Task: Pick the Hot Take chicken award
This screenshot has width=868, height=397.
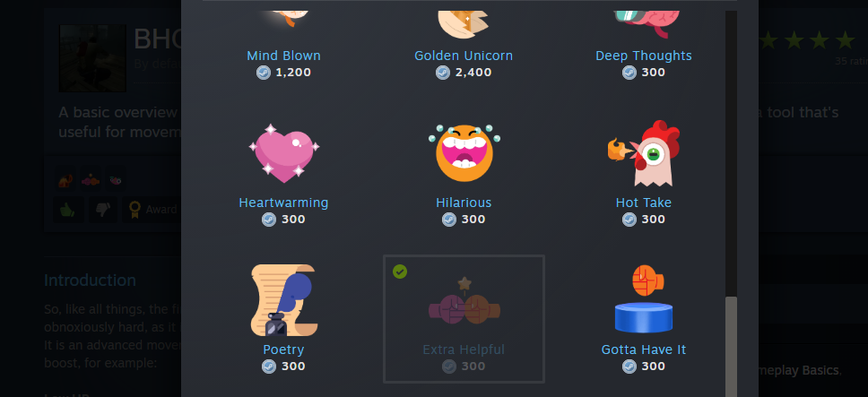Action: 644,153
